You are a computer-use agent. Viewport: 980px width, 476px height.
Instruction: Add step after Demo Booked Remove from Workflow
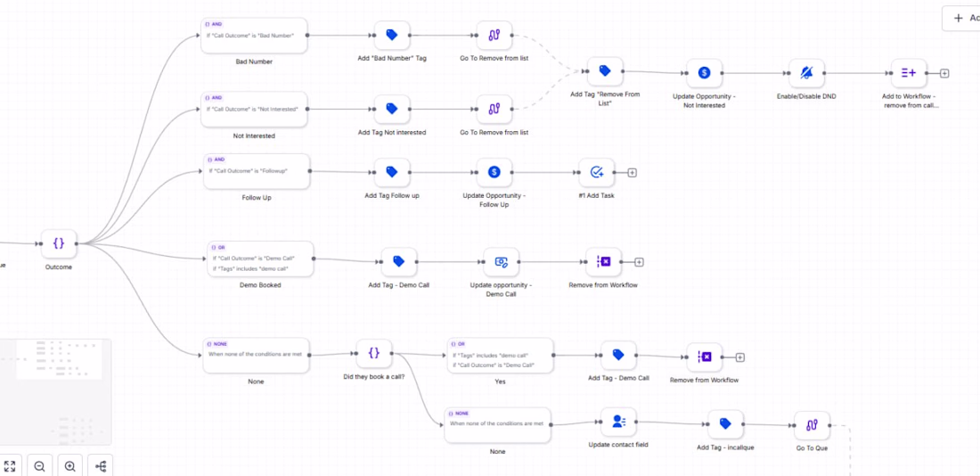point(639,262)
